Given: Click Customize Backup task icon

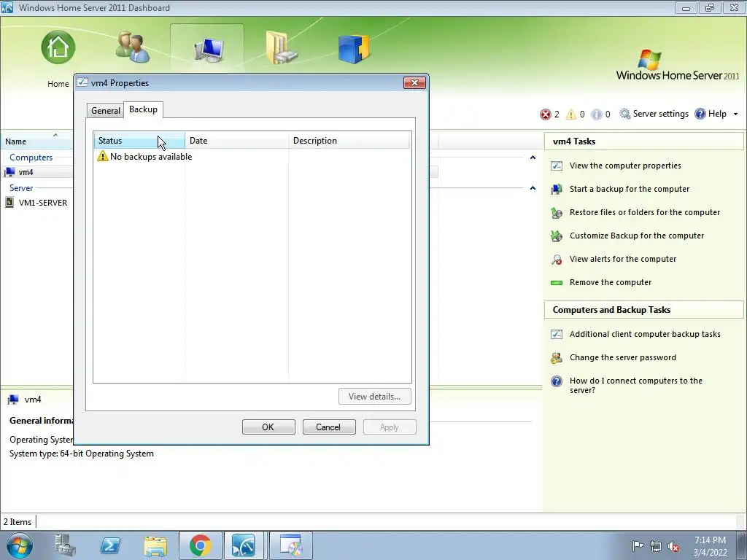Looking at the screenshot, I should pyautogui.click(x=557, y=236).
